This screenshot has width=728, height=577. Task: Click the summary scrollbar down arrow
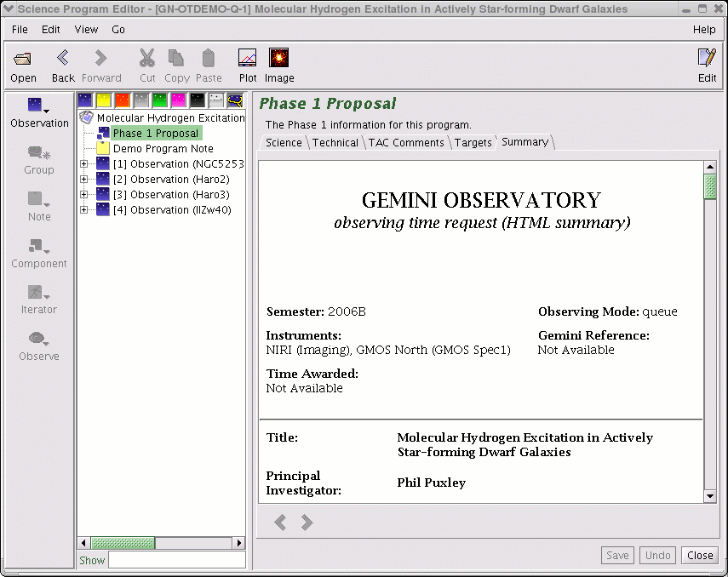tap(710, 496)
